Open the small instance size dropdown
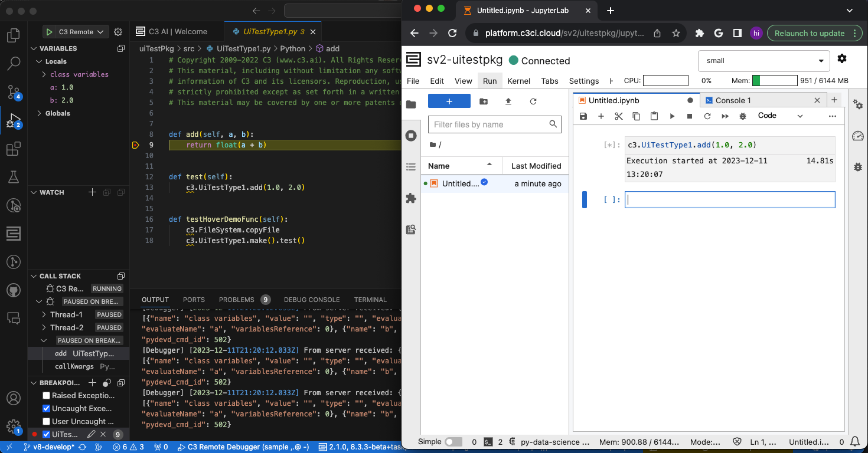 coord(763,61)
